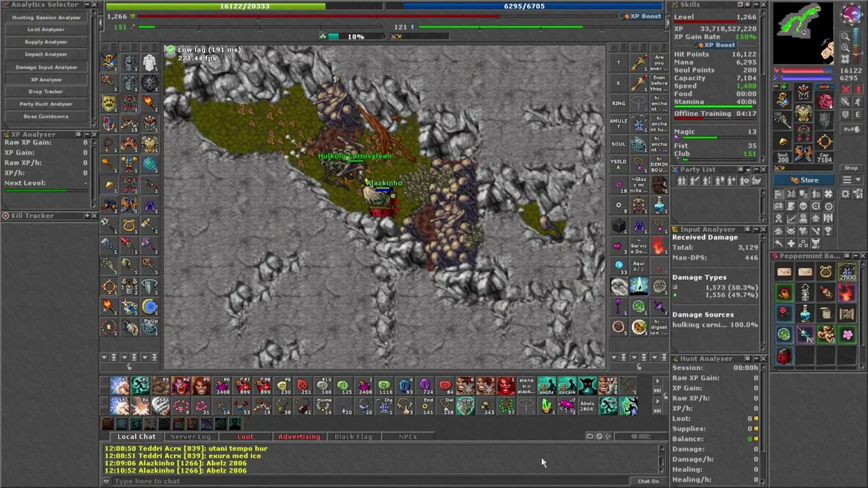Screen dimensions: 868x488
Task: Click the mana bar at top
Action: point(524,6)
